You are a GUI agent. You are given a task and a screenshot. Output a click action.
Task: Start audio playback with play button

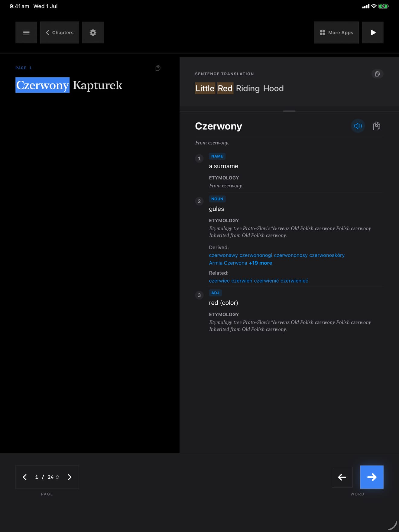coord(373,32)
